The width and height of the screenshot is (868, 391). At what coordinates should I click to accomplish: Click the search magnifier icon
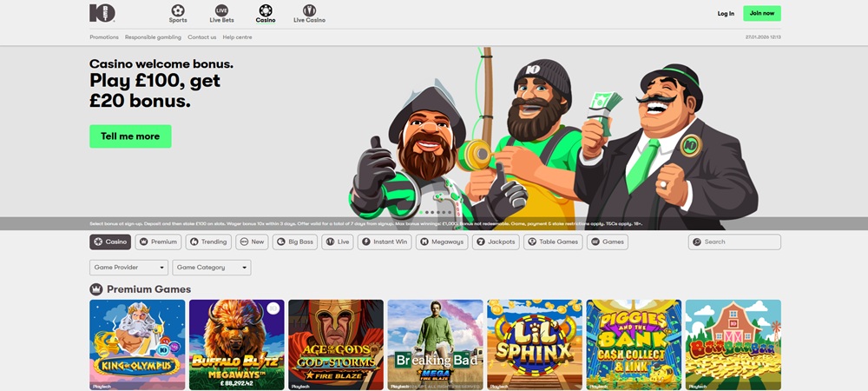(x=697, y=242)
